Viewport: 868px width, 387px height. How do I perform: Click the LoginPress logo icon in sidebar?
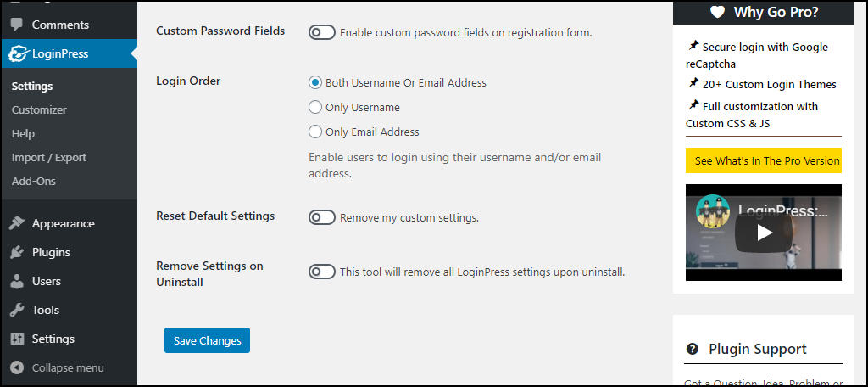[x=16, y=54]
